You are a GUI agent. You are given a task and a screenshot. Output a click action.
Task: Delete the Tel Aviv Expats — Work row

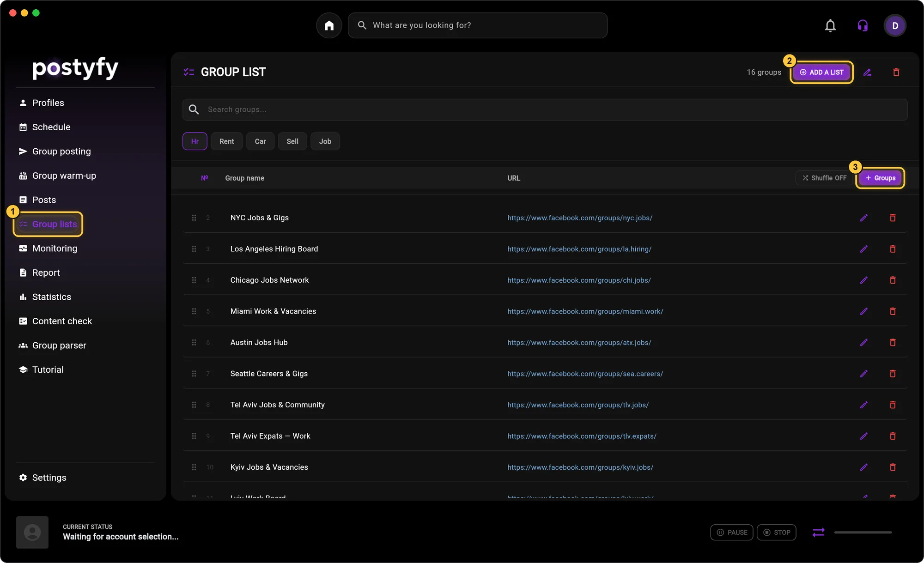click(893, 436)
